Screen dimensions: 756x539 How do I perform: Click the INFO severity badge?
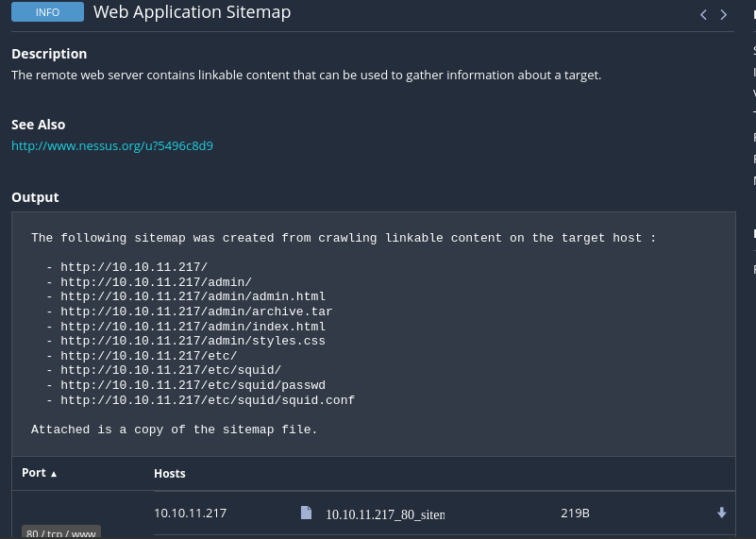pos(48,12)
